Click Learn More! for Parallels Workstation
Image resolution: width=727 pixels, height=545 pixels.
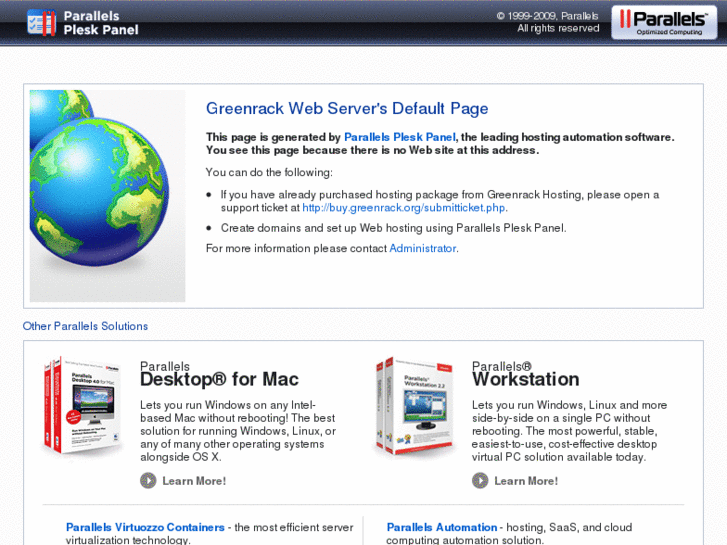click(x=526, y=481)
